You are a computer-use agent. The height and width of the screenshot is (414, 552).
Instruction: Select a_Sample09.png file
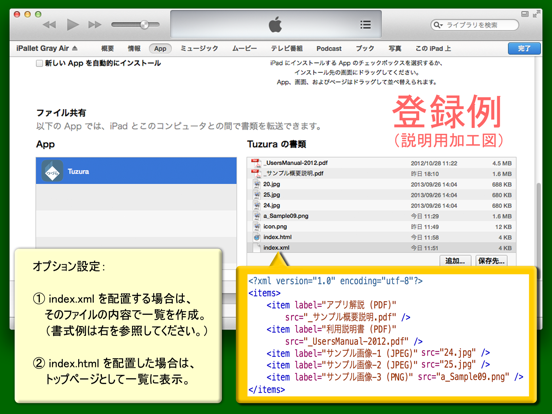coord(382,215)
